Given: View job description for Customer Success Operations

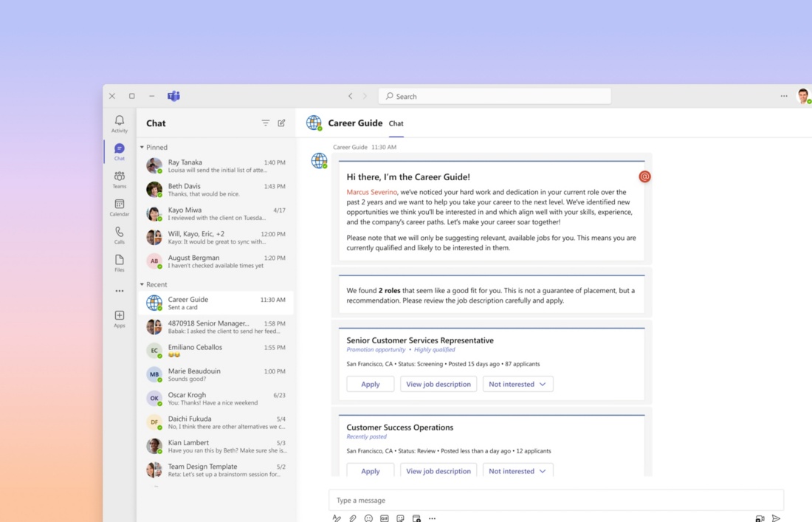Looking at the screenshot, I should coord(438,470).
